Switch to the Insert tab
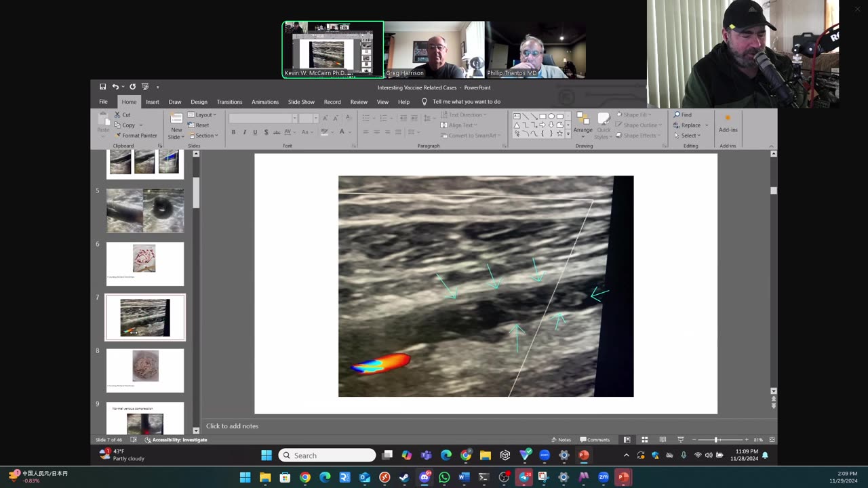The image size is (868, 488). point(153,102)
